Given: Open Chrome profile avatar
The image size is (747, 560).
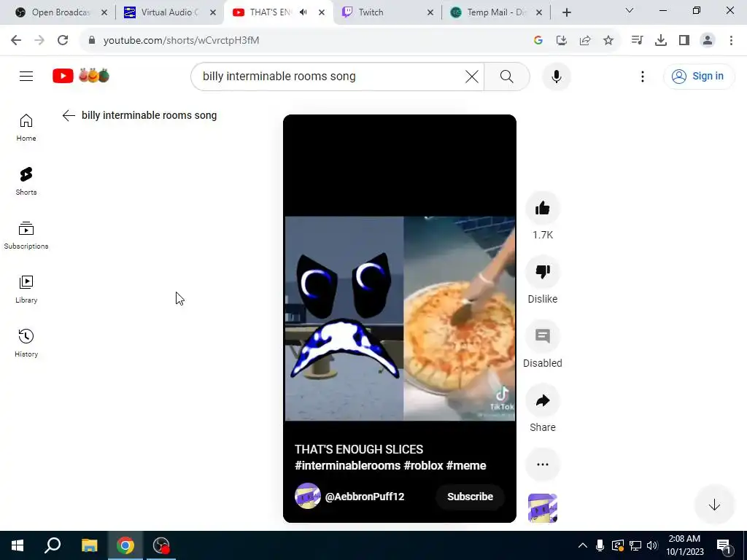Looking at the screenshot, I should tap(708, 41).
